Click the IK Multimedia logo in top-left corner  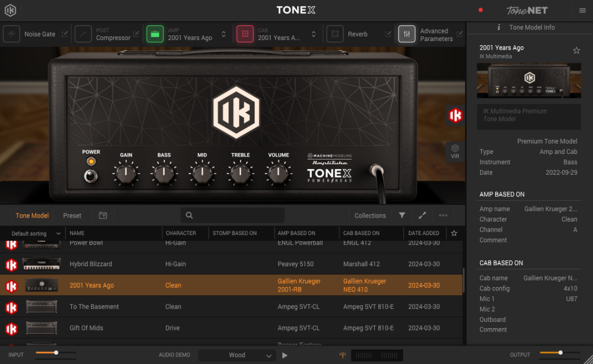pyautogui.click(x=10, y=10)
